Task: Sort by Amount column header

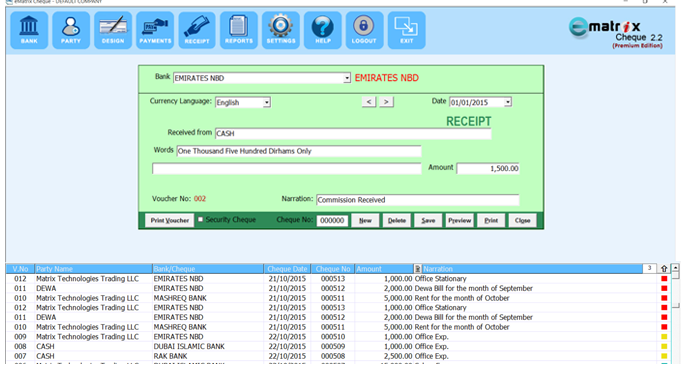Action: point(384,269)
